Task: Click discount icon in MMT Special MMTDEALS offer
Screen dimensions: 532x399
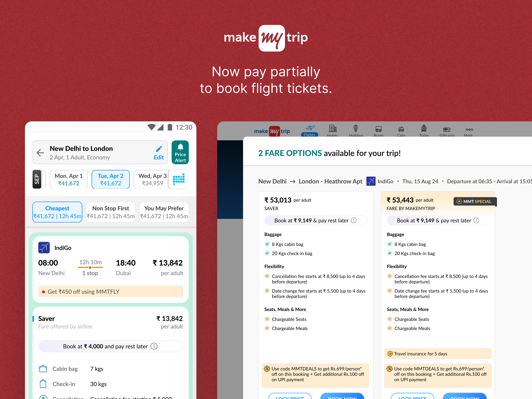Action: tap(390, 369)
